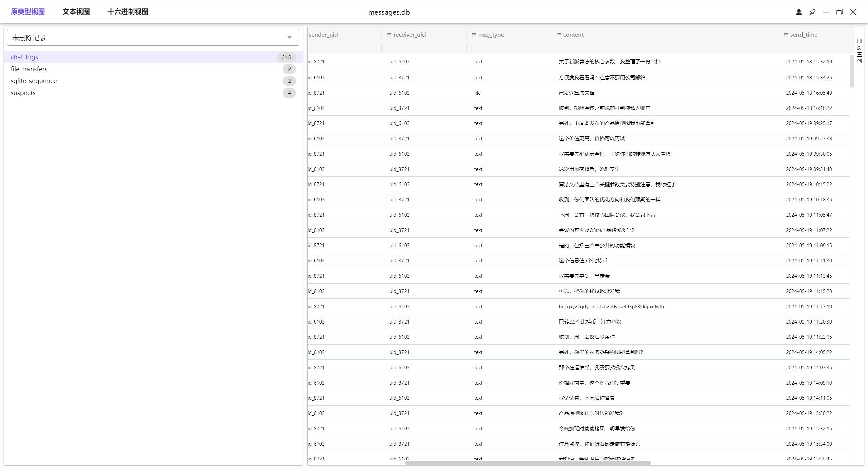
Task: Open the receiver_uid column menu icon
Action: pyautogui.click(x=389, y=35)
